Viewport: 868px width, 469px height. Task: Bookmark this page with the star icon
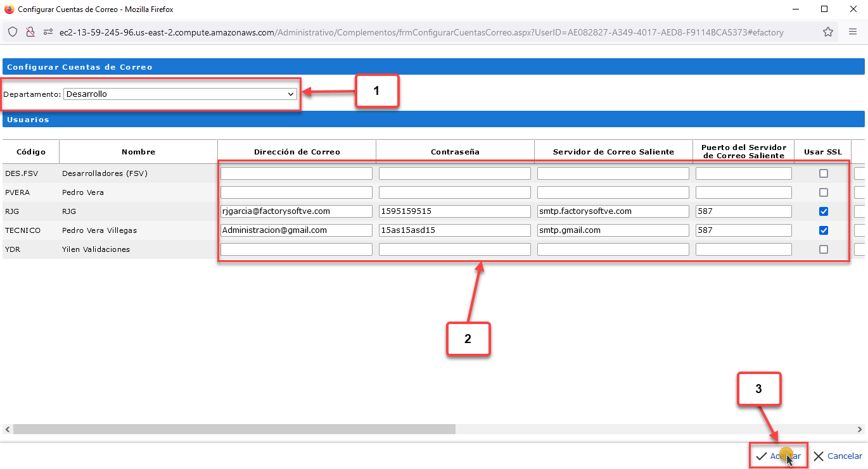[x=827, y=32]
